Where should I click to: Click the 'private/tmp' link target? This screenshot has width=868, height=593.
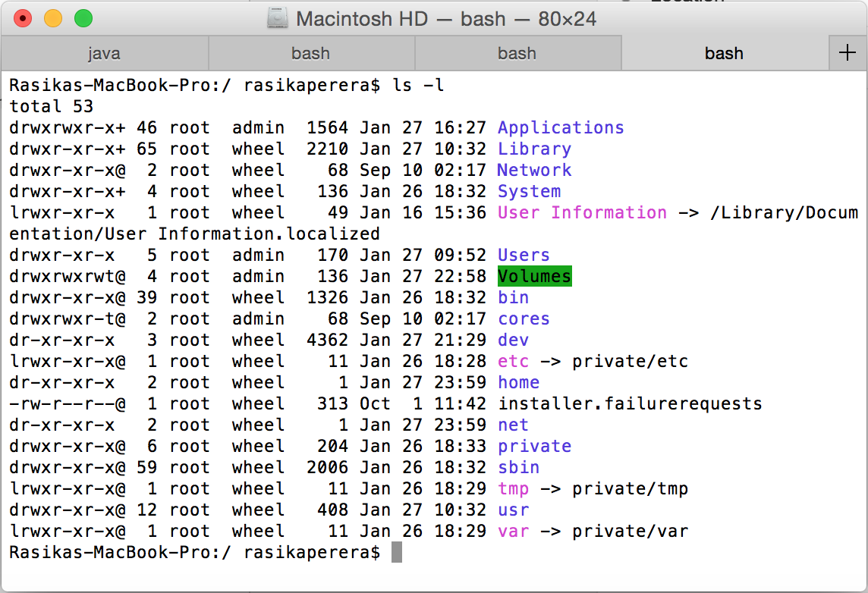click(630, 489)
